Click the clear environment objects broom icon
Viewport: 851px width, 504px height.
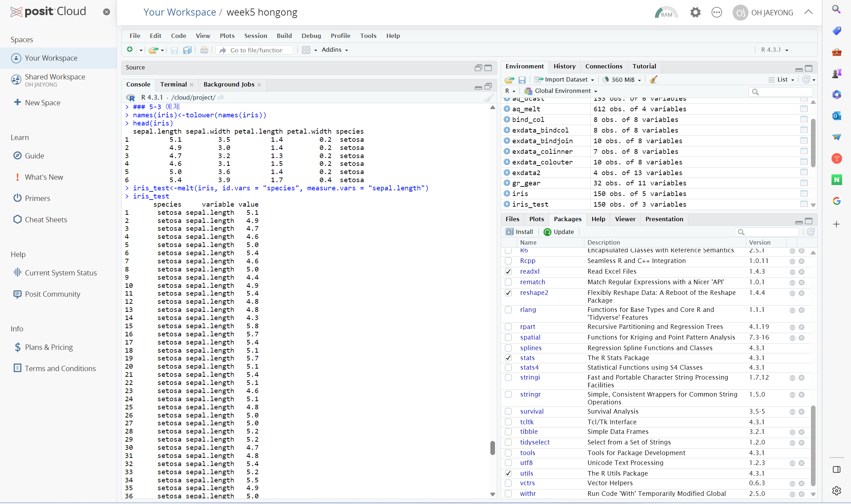[x=653, y=79]
